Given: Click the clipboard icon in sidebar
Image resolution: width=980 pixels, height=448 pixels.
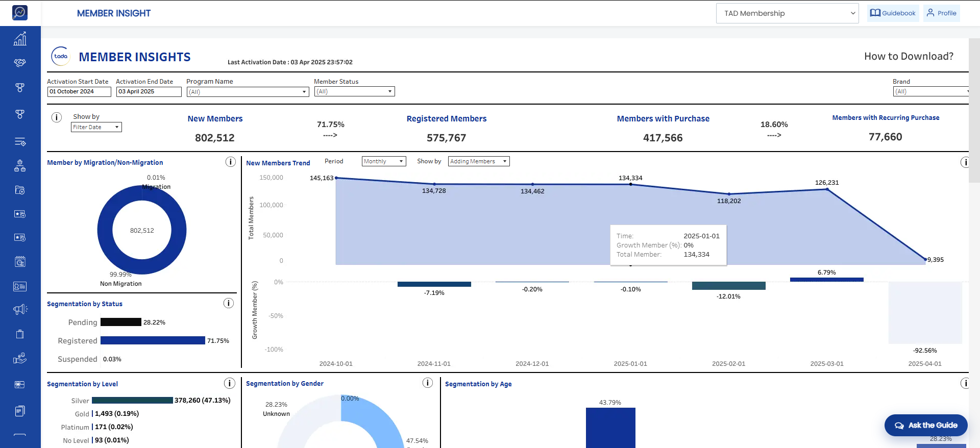Looking at the screenshot, I should point(20,334).
